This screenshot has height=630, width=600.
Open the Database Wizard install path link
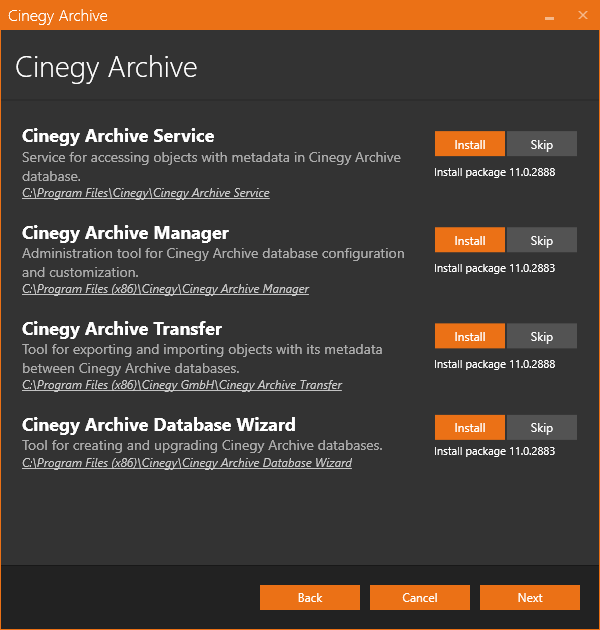(187, 463)
